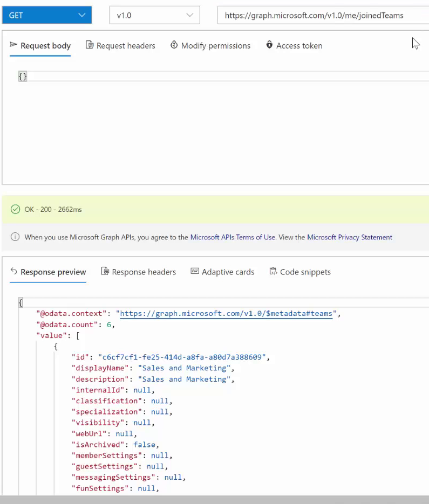Open the v1.0 version dropdown

coord(154,15)
